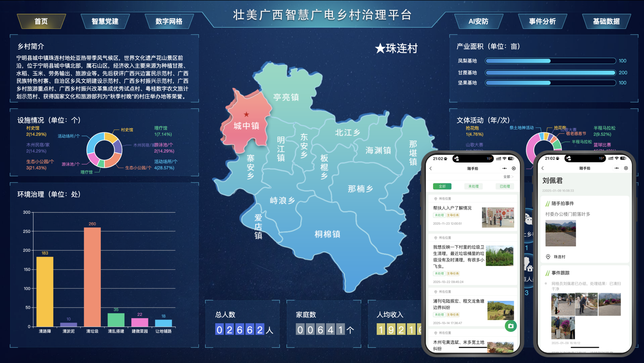Click the WeChat icon behind the phone mockup
The height and width of the screenshot is (363, 644).
point(529,218)
